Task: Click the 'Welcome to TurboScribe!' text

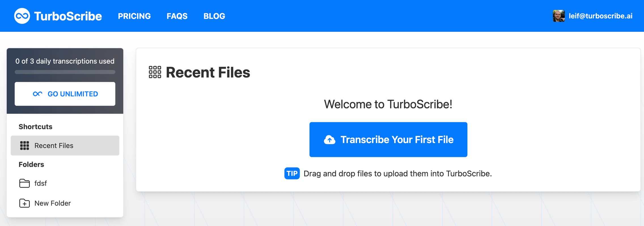Action: tap(388, 104)
